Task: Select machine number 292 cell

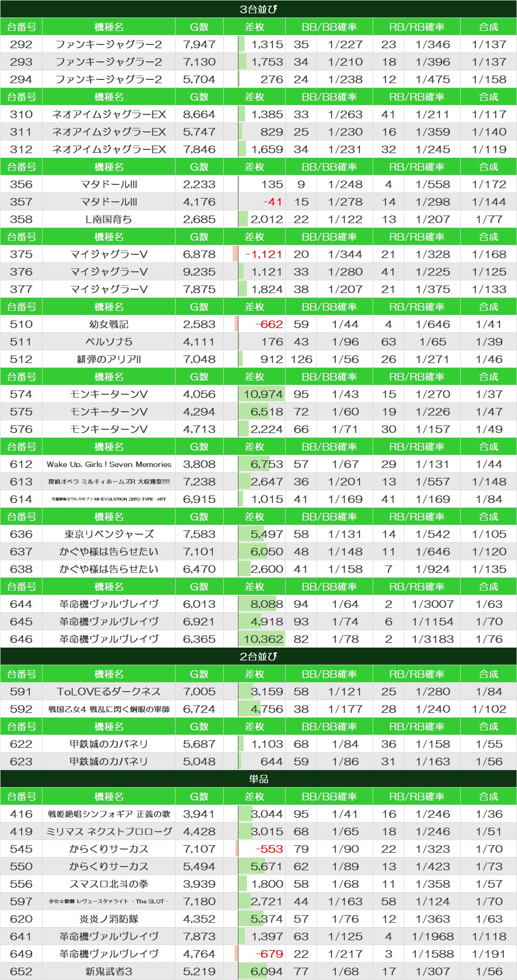Action: 21,44
